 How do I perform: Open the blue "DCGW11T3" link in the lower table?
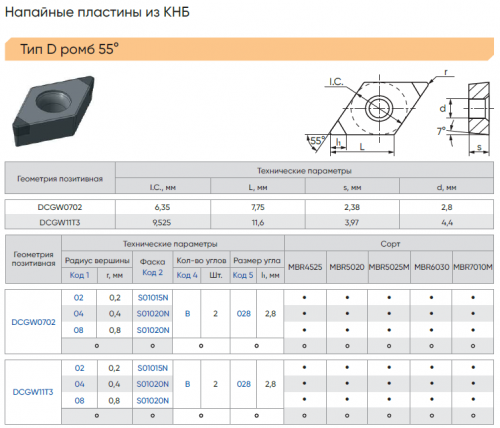33,392
